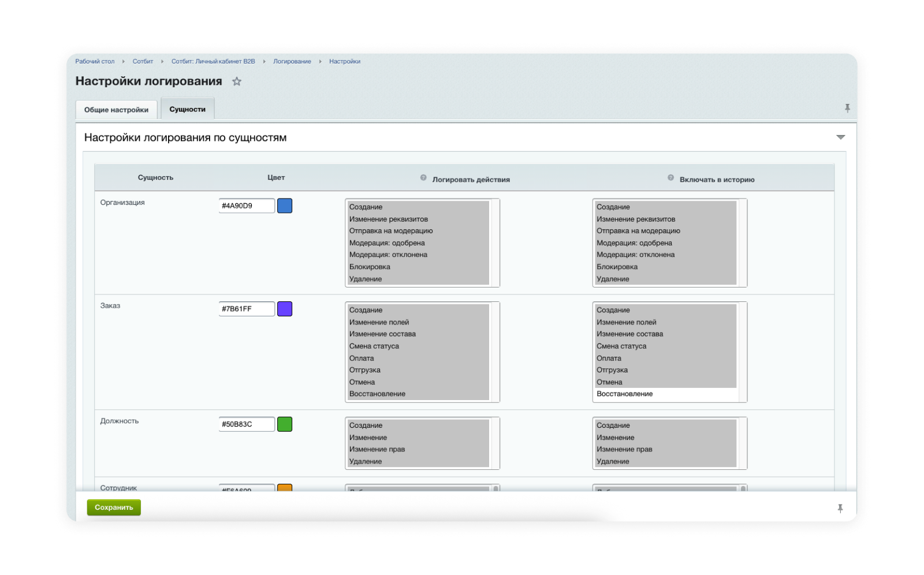The width and height of the screenshot is (924, 575).
Task: Select 'Восстановление' in Заказ logging list
Action: point(418,394)
